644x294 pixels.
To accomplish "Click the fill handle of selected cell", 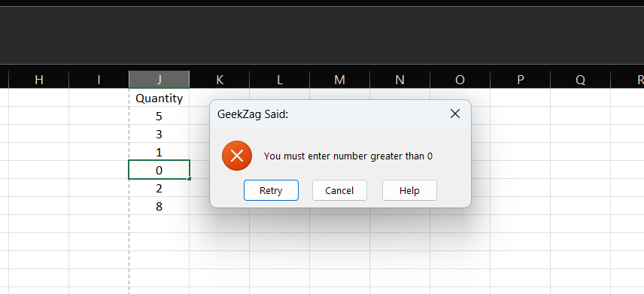I will pos(190,179).
